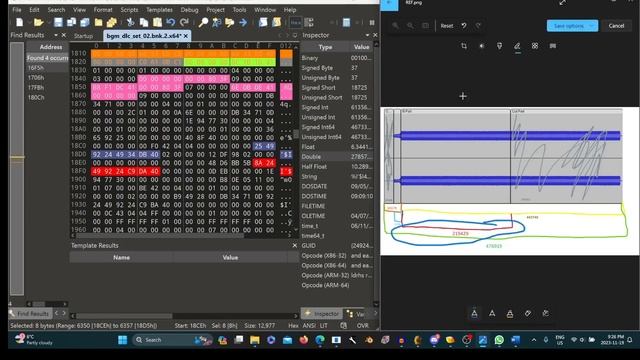
Task: Close the Template Results panel
Action: pos(295,245)
